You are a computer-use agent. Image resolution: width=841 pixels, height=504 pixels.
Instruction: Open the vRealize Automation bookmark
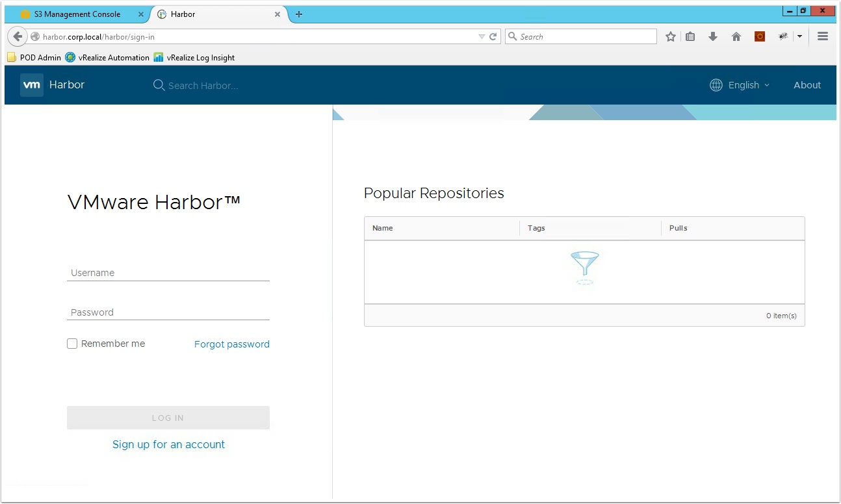coord(107,58)
